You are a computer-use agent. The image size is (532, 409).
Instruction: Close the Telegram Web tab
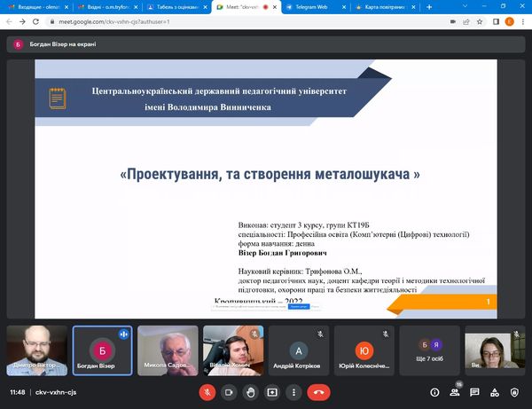[x=344, y=7]
